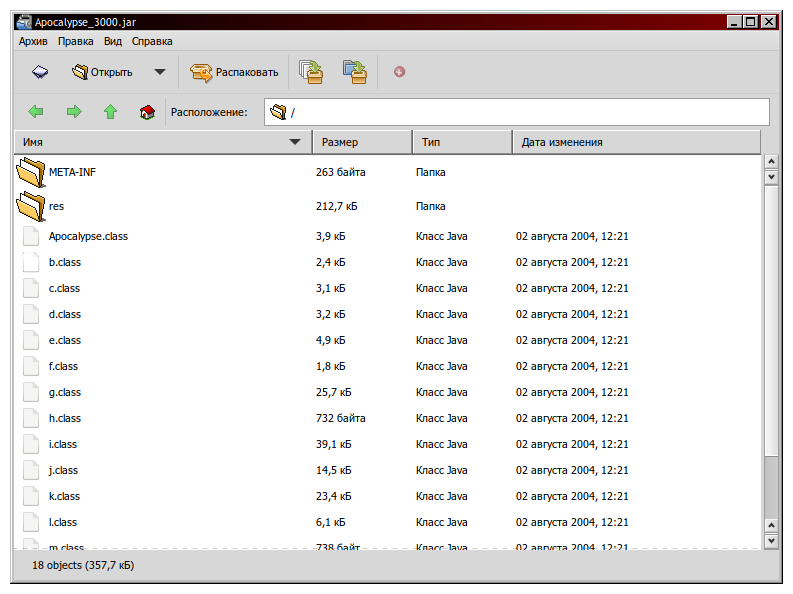Go up one level with green up arrow
The width and height of the screenshot is (793, 594).
[x=110, y=112]
